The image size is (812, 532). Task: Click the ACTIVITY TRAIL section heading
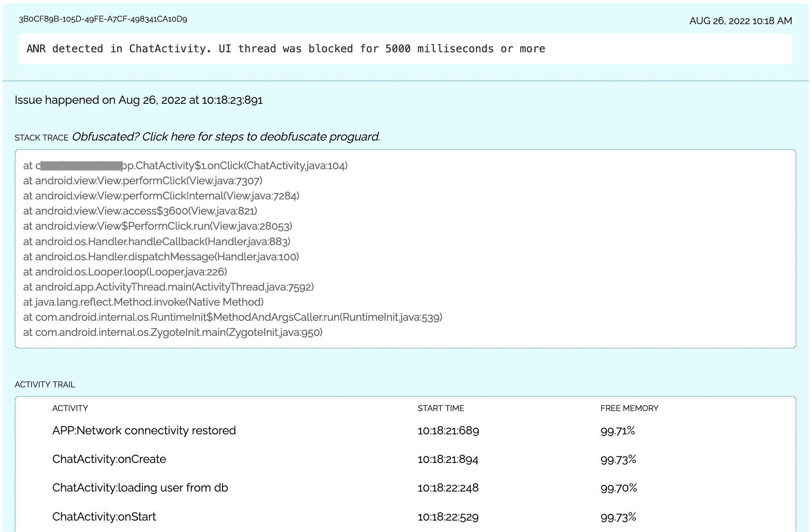tap(45, 384)
